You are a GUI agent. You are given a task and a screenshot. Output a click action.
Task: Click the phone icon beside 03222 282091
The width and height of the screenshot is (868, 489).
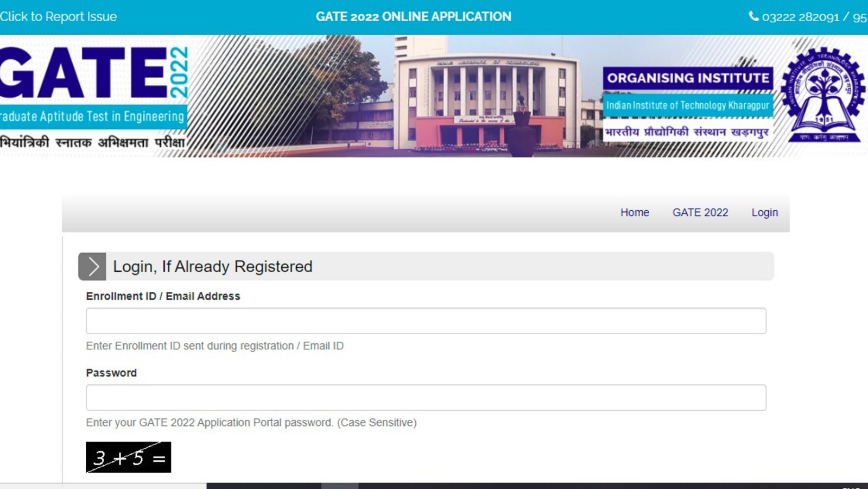pos(753,16)
